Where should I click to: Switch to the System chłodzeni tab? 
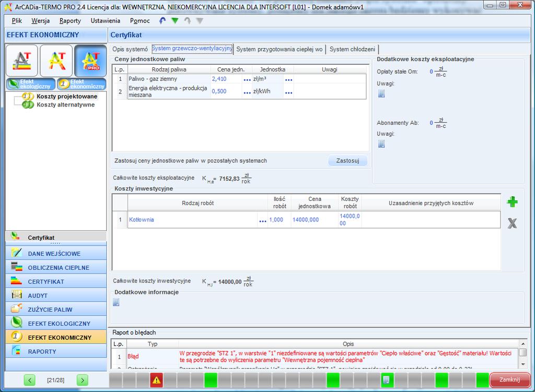[x=353, y=49]
